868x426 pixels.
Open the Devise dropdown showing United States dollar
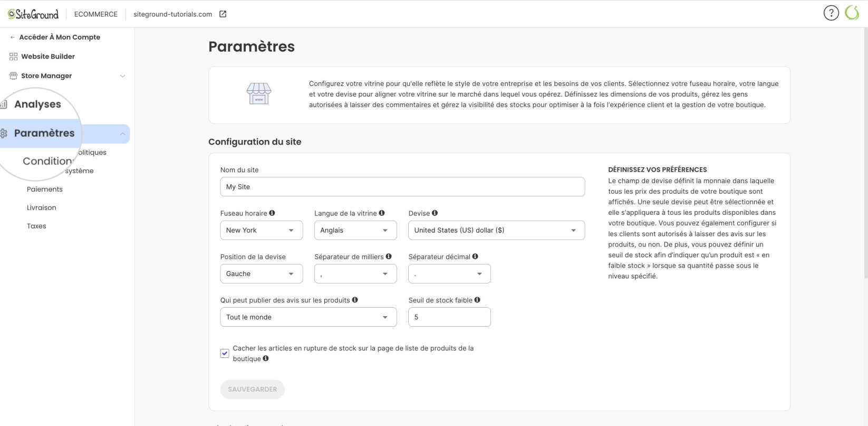click(496, 230)
